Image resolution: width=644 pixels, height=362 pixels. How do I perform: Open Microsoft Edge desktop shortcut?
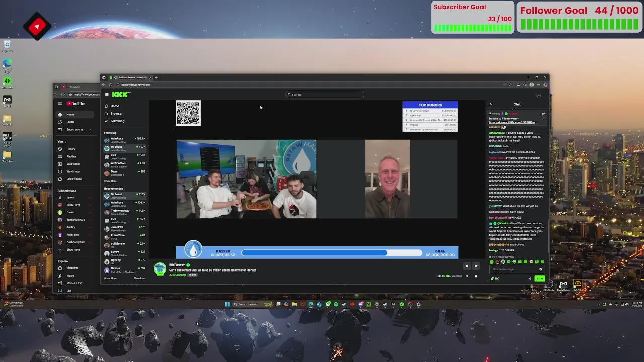7,65
